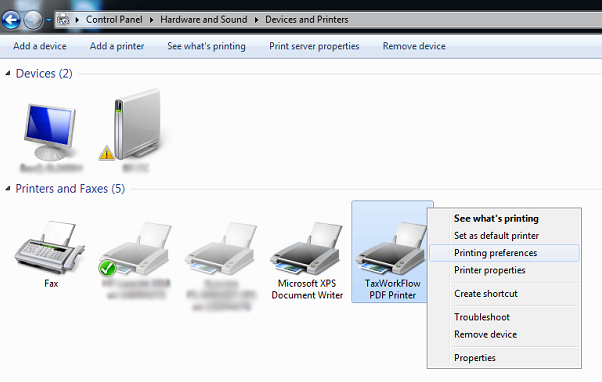This screenshot has height=382, width=602.
Task: Select the Microsoft XPS Document Writer printer
Action: pos(307,248)
